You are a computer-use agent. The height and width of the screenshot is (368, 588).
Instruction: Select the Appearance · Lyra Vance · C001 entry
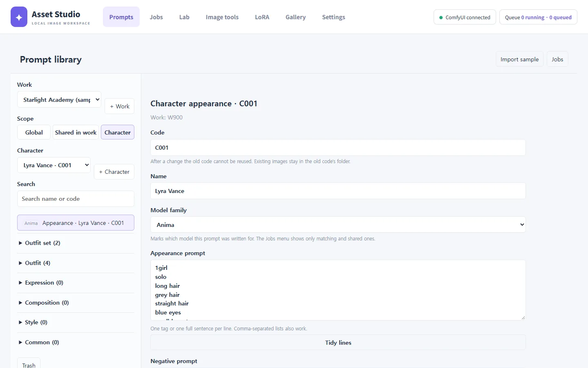pyautogui.click(x=76, y=223)
